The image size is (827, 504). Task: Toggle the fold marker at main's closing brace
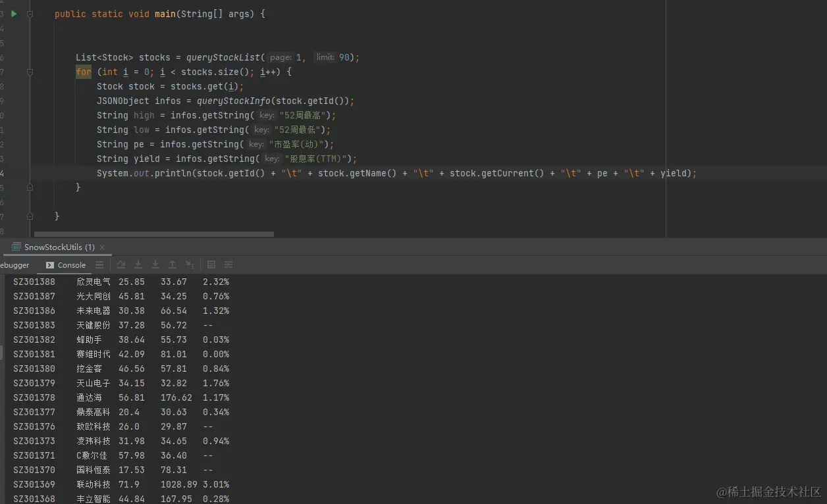30,216
